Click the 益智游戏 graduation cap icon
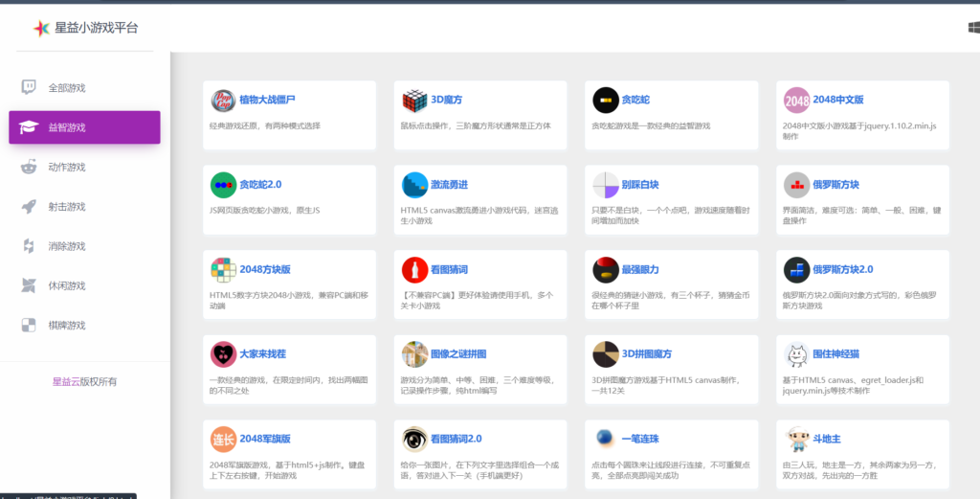This screenshot has width=980, height=499. (29, 127)
